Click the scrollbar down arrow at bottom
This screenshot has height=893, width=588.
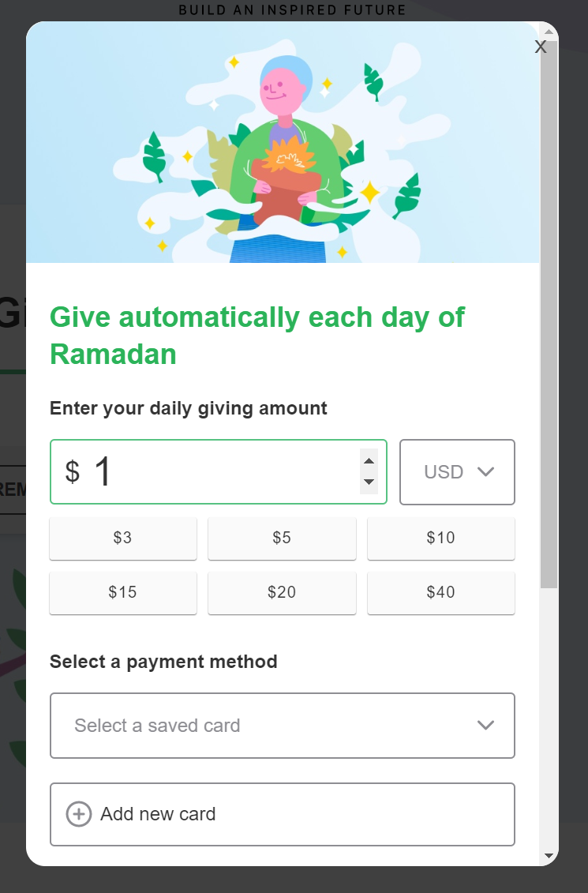pyautogui.click(x=549, y=855)
